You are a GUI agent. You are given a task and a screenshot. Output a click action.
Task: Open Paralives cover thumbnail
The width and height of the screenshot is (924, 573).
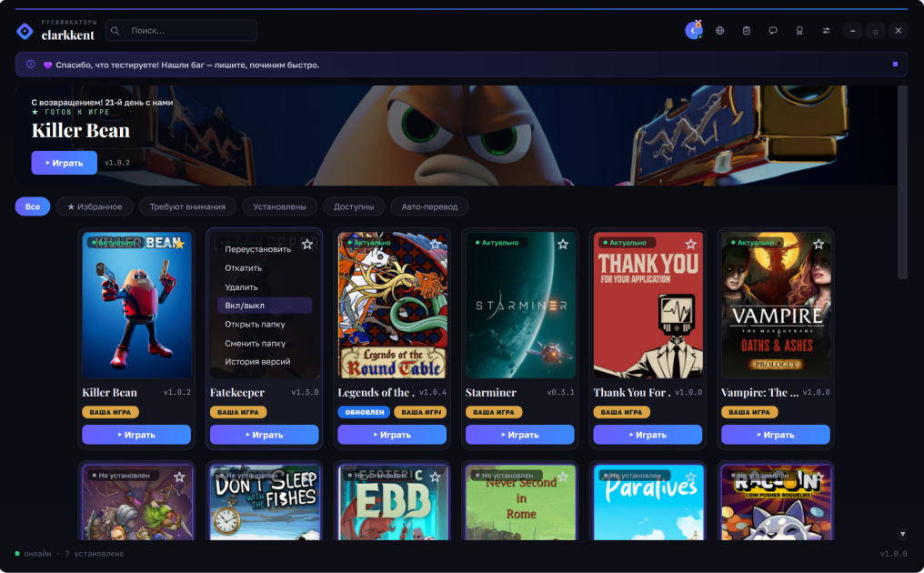click(648, 502)
